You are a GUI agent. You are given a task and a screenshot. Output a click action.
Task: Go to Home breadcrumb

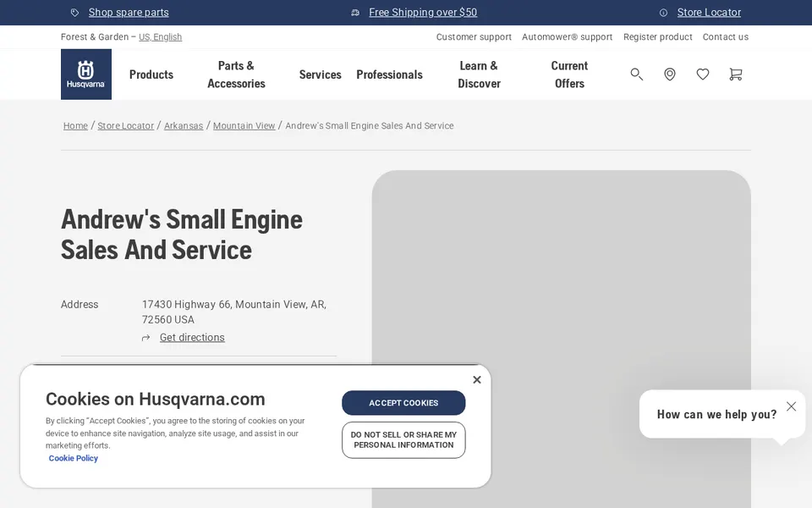(x=75, y=125)
